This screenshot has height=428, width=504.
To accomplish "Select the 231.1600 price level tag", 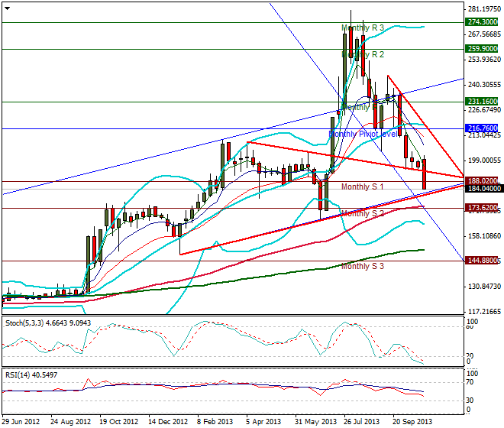I will [x=482, y=102].
